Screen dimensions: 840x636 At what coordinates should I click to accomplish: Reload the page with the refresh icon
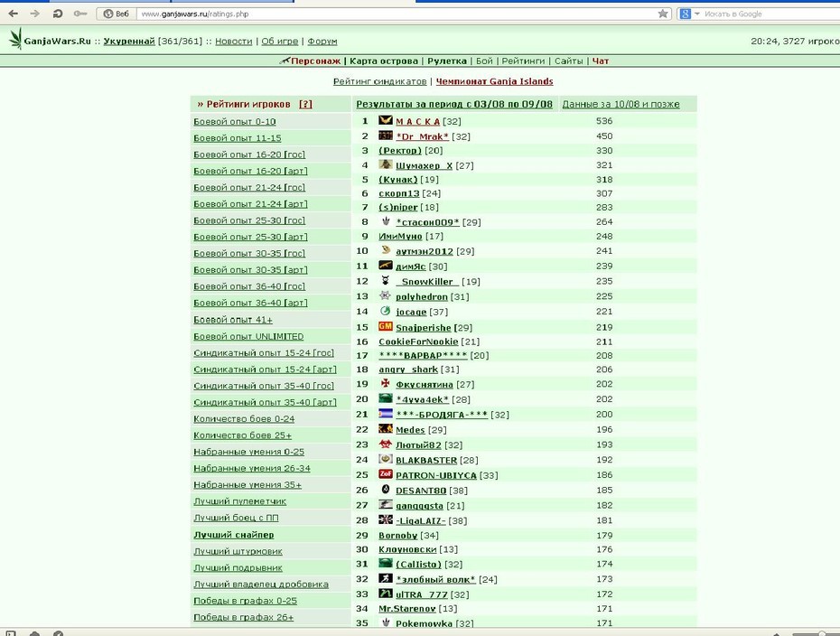[x=57, y=14]
